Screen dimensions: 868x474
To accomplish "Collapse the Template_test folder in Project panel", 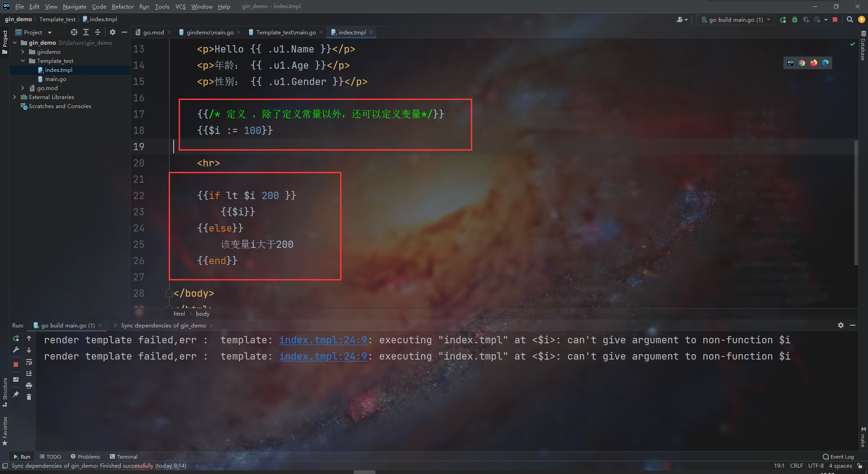I will pyautogui.click(x=23, y=61).
